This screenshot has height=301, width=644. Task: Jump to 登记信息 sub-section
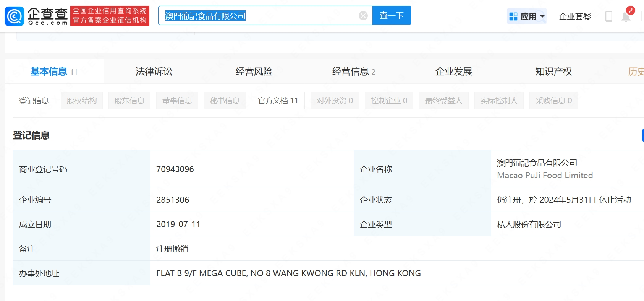click(x=34, y=101)
